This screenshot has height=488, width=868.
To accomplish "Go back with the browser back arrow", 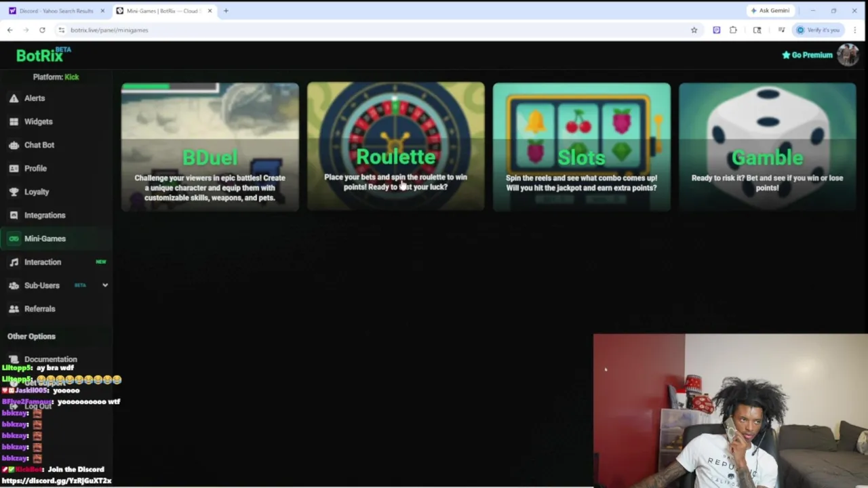I will (9, 30).
